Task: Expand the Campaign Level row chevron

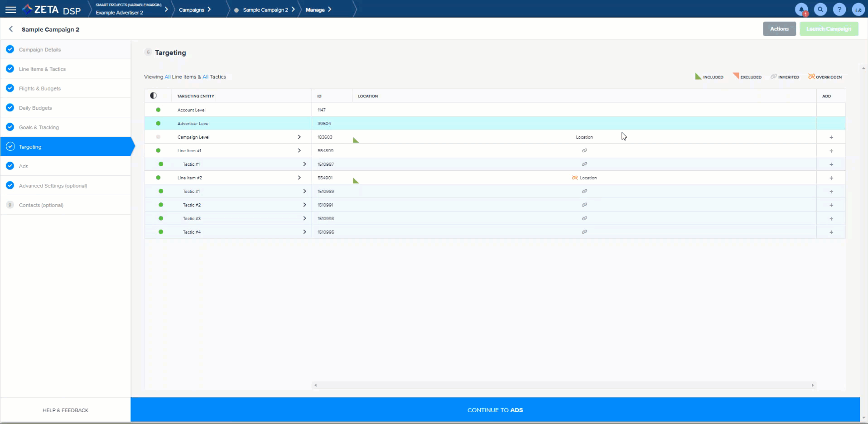Action: [x=299, y=137]
